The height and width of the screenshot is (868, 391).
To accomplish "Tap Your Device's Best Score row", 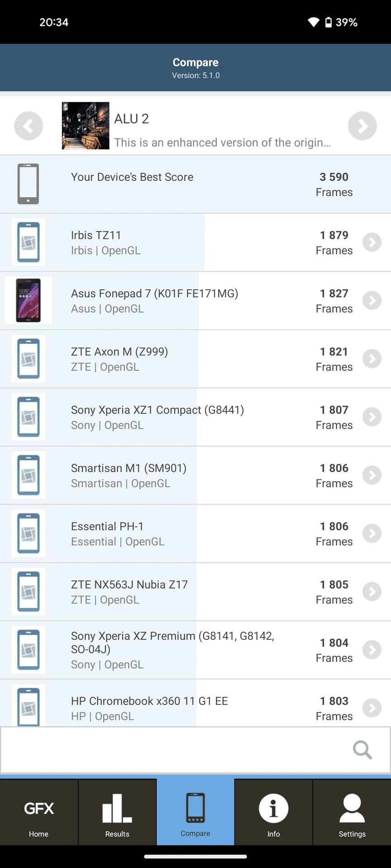I will tap(195, 184).
